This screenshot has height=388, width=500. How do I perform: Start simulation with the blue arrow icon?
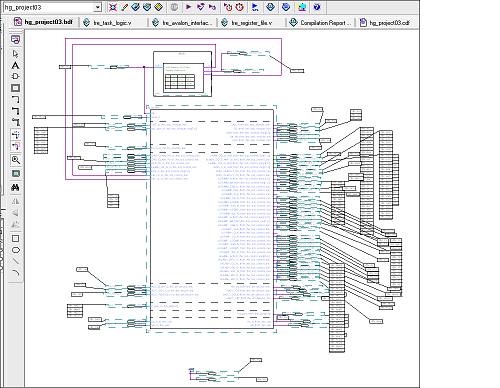pyautogui.click(x=255, y=7)
